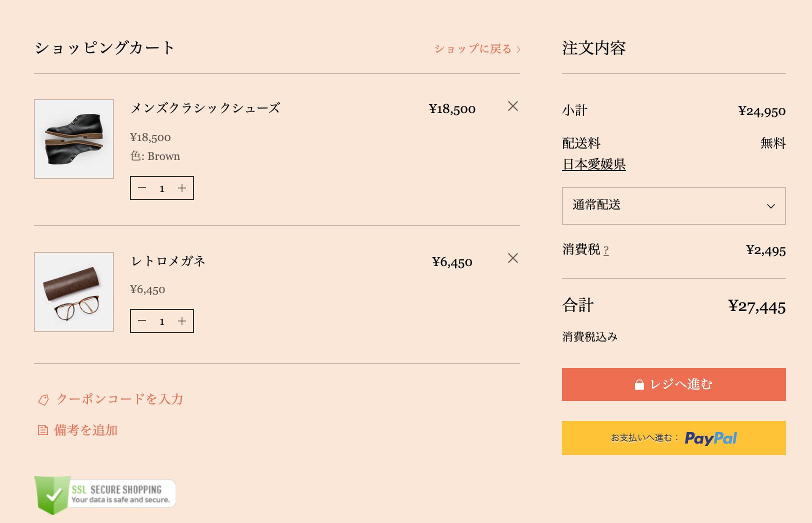The image size is (812, 523).
Task: Remove メンズクラシックシューズ from the cart
Action: pyautogui.click(x=512, y=106)
